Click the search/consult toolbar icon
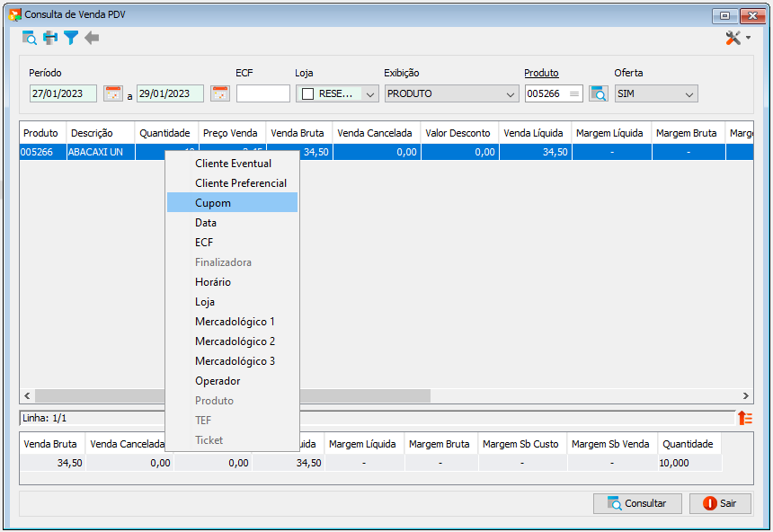This screenshot has height=532, width=773. pos(29,38)
